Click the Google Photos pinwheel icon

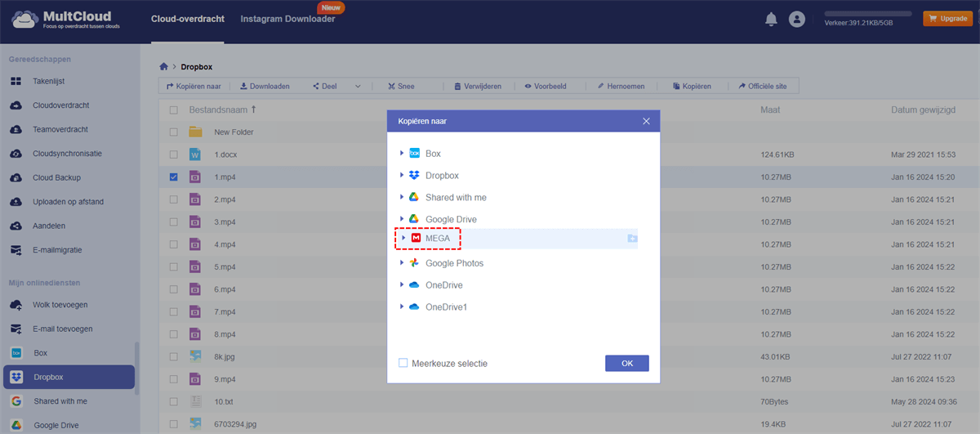pyautogui.click(x=414, y=263)
